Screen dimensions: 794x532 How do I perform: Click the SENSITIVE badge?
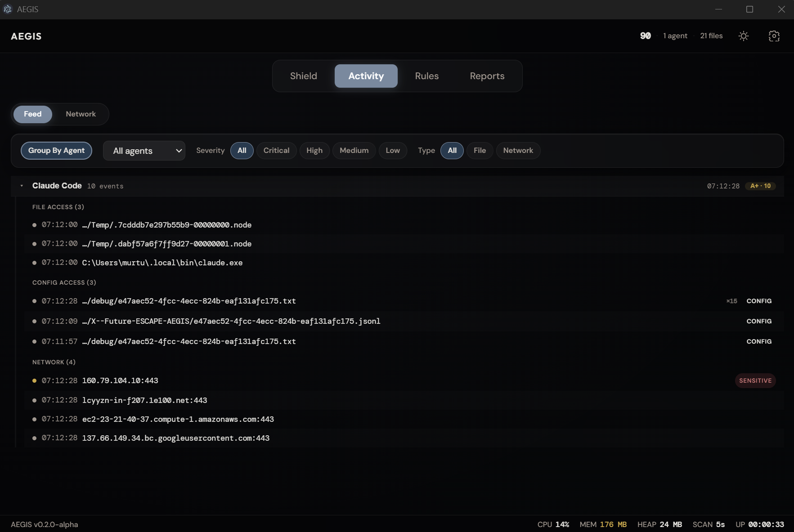(755, 380)
